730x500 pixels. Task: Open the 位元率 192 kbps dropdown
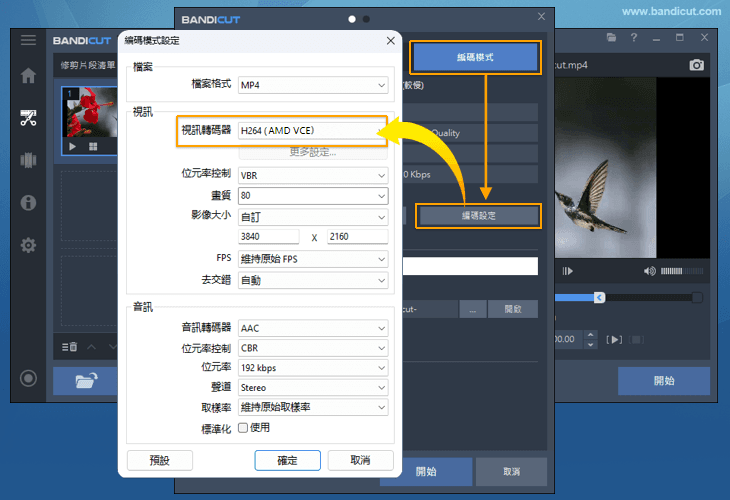click(x=313, y=368)
